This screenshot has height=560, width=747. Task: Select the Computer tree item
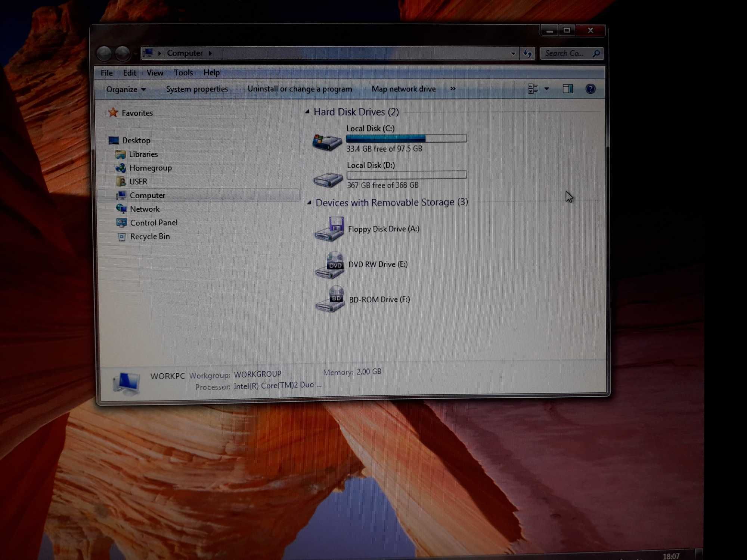pos(147,195)
